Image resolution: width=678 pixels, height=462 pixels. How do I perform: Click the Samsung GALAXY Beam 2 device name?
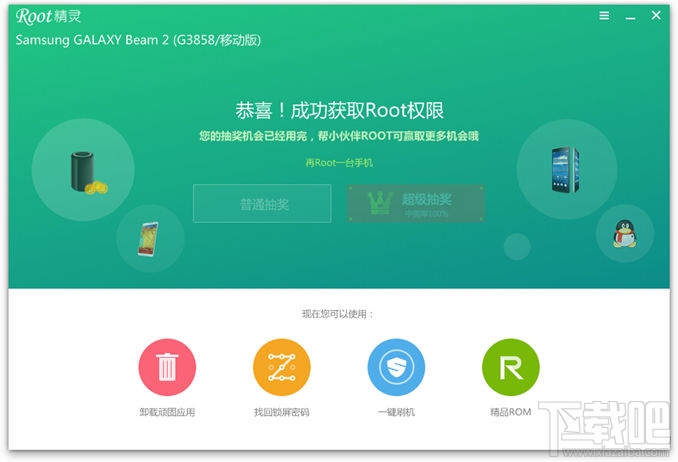click(x=138, y=40)
